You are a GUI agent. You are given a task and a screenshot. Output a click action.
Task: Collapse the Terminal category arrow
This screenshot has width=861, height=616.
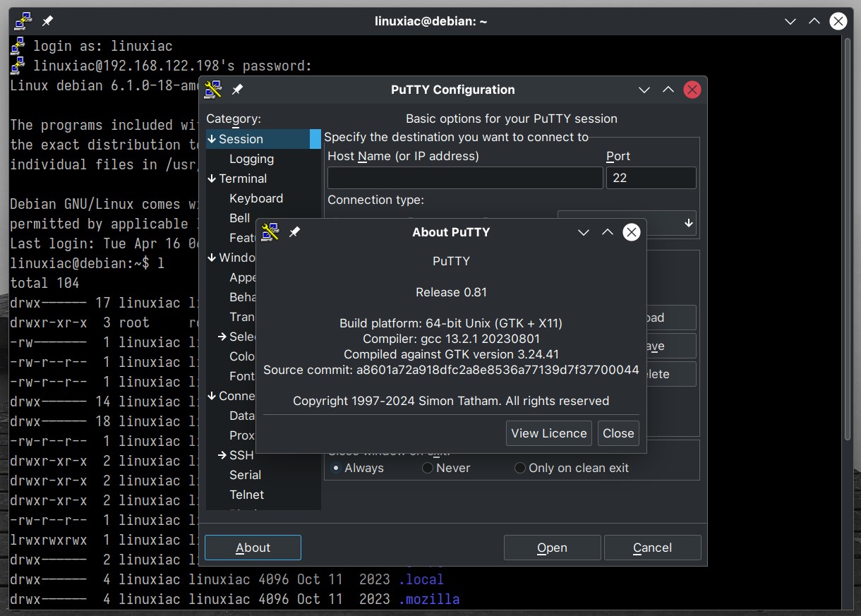(212, 179)
